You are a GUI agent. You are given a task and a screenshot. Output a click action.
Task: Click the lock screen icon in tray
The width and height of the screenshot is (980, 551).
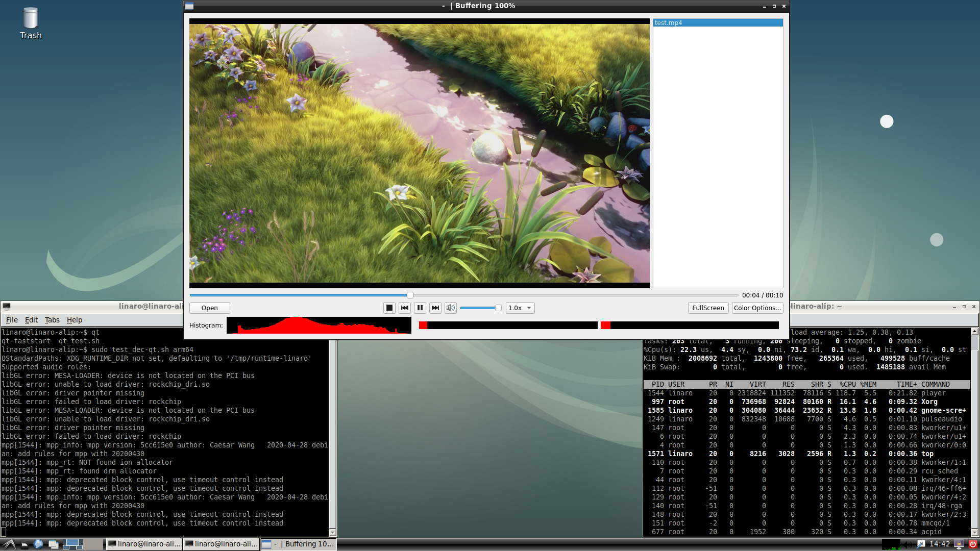coord(959,544)
